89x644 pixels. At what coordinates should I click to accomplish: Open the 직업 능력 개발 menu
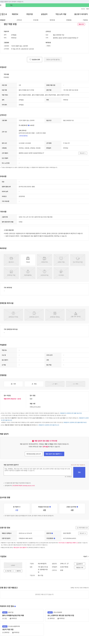click(x=61, y=14)
